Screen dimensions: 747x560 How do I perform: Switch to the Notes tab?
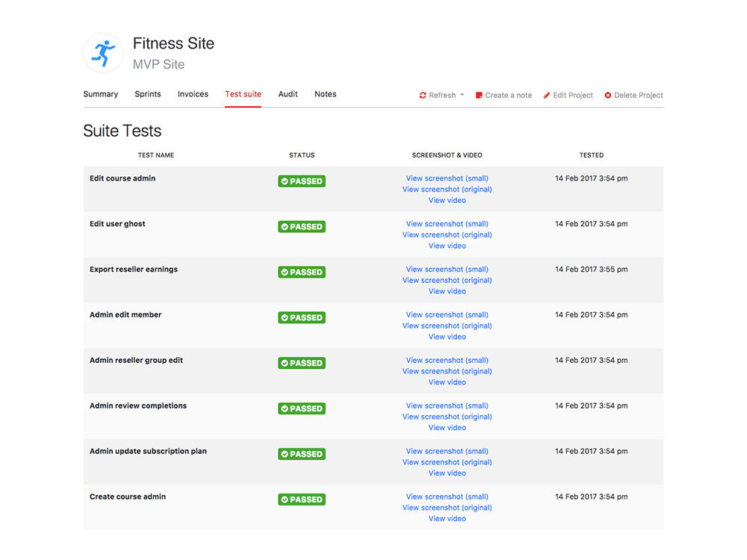point(326,94)
